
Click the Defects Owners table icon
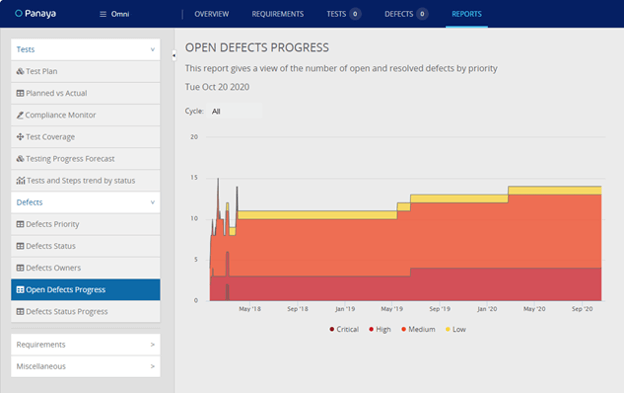pyautogui.click(x=20, y=268)
